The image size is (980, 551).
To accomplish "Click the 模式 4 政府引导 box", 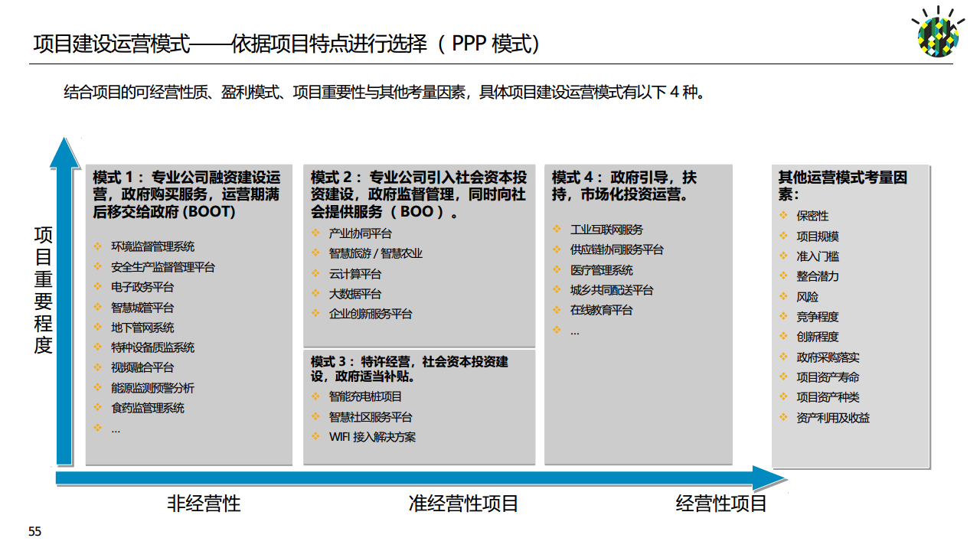I will click(x=638, y=315).
